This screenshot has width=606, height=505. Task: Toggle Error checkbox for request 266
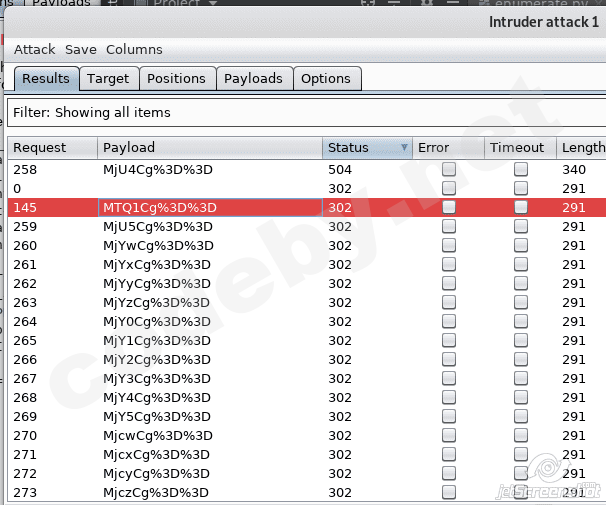(449, 359)
